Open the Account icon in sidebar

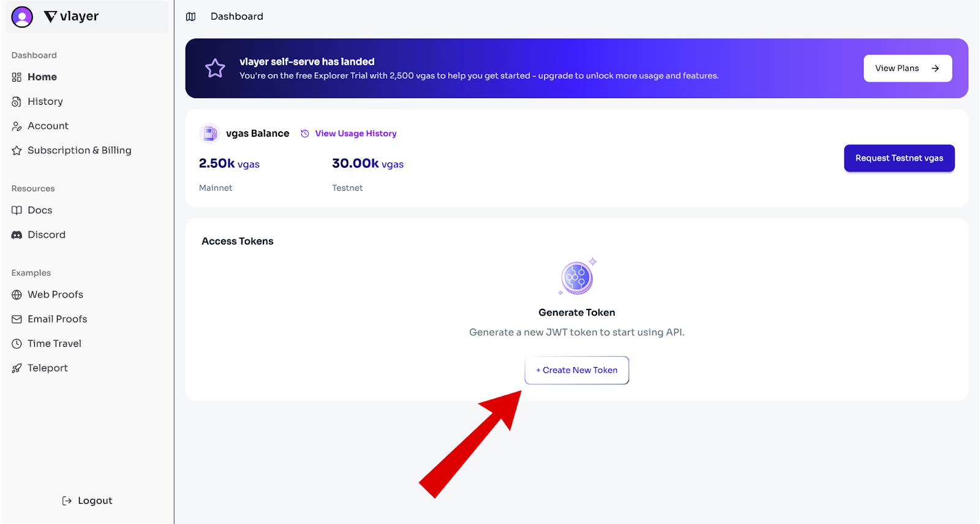(17, 126)
